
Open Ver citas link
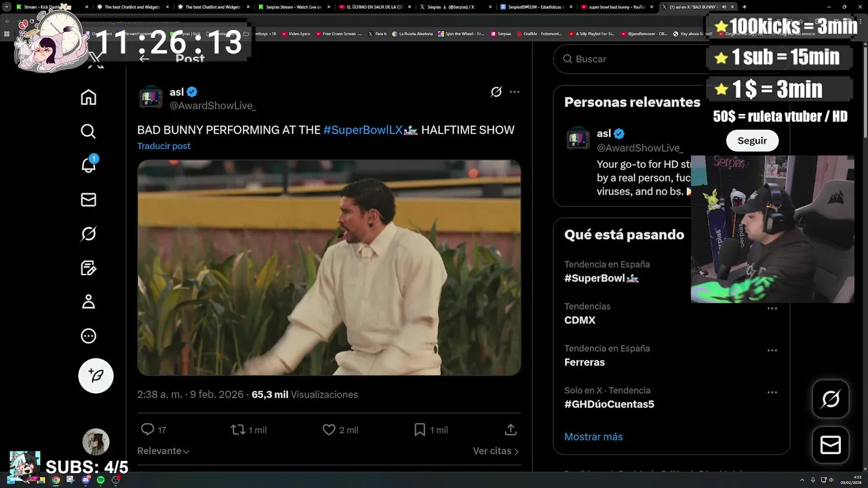coord(496,451)
